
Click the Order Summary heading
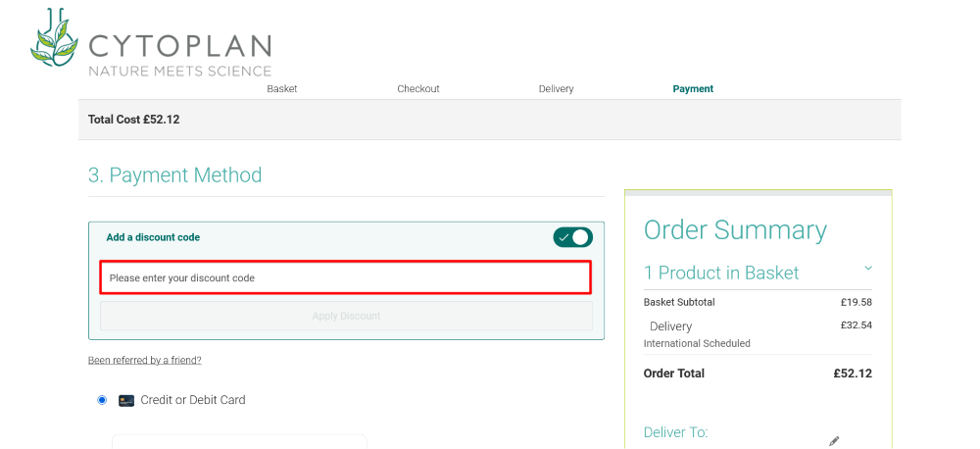[x=735, y=230]
